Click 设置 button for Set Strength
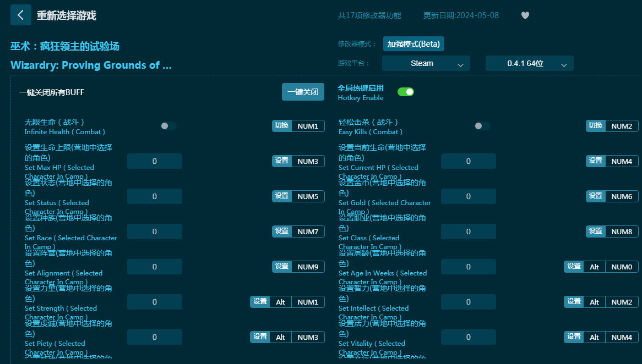The image size is (642, 364). pos(260,302)
